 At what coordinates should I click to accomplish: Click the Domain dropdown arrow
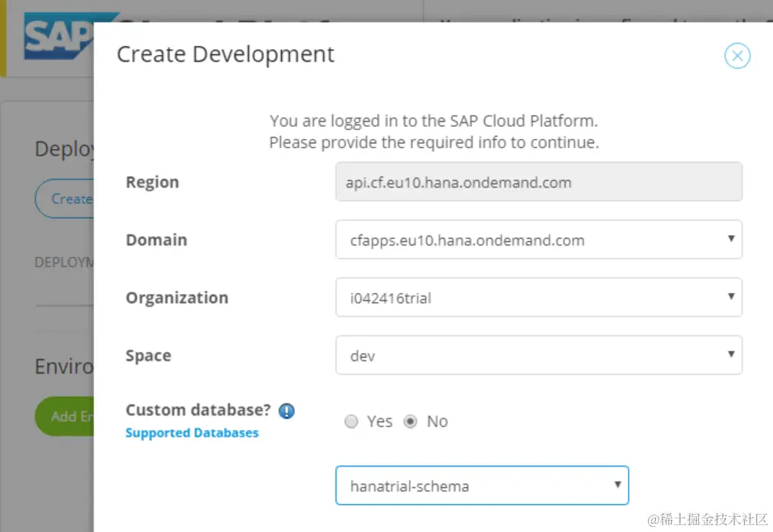(x=731, y=239)
